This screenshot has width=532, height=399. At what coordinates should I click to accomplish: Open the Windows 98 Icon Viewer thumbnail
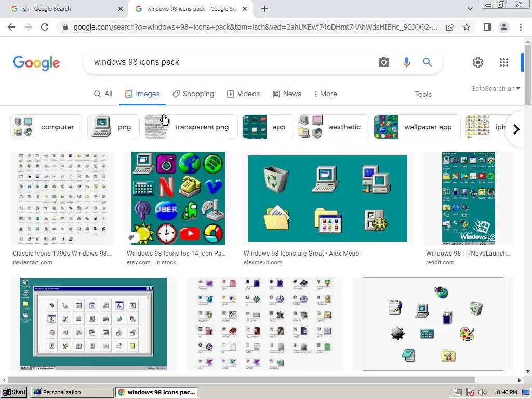pos(94,324)
